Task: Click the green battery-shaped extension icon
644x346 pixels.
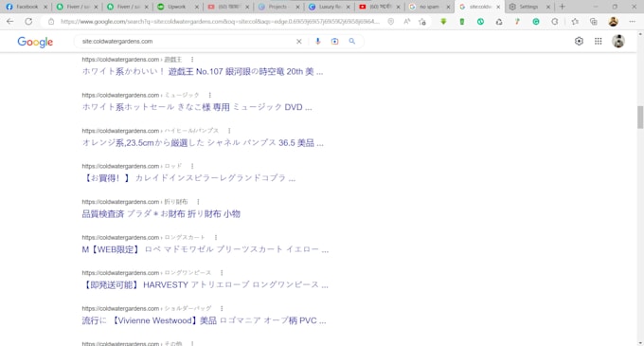Action: (x=461, y=22)
